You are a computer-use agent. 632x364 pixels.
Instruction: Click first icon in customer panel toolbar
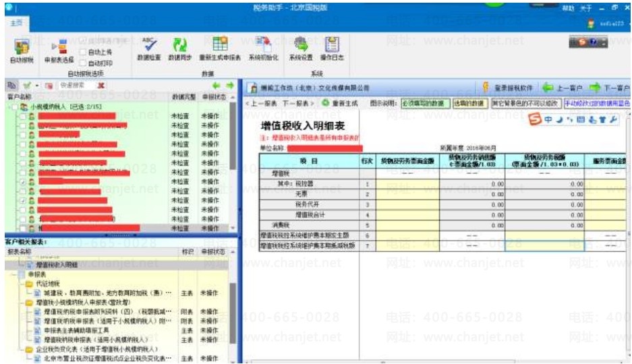click(x=11, y=86)
